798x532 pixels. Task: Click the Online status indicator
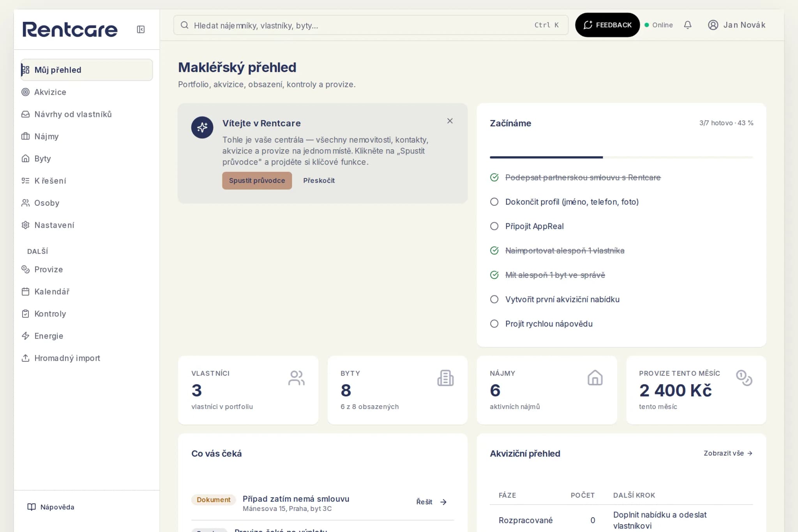tap(659, 25)
